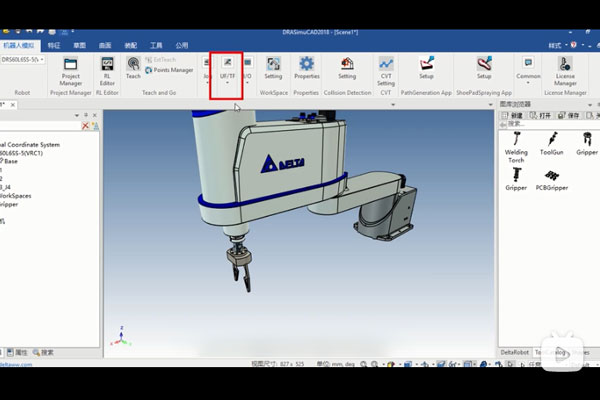Click the XYZ axis triad
This screenshot has height=400, width=600.
click(121, 337)
